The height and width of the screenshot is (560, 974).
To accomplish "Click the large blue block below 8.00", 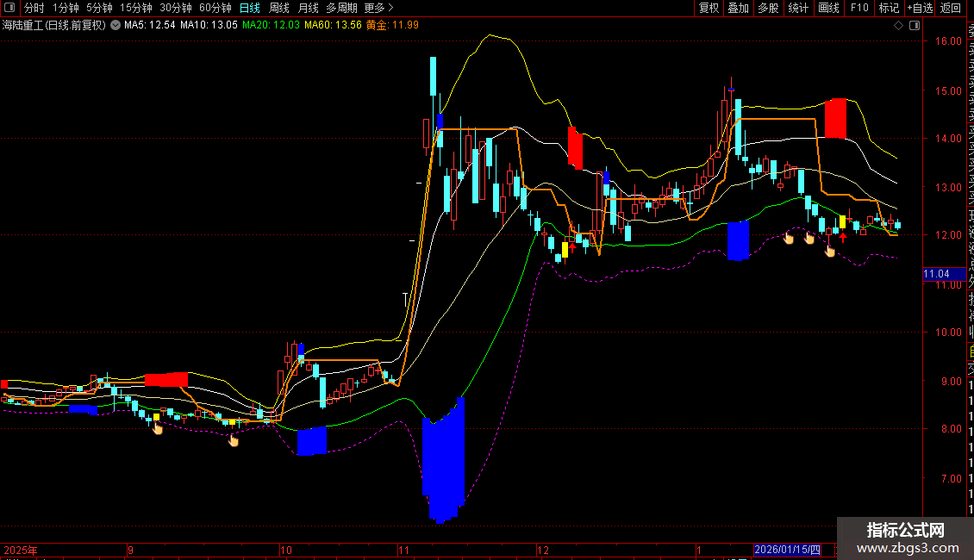I will coord(444,461).
